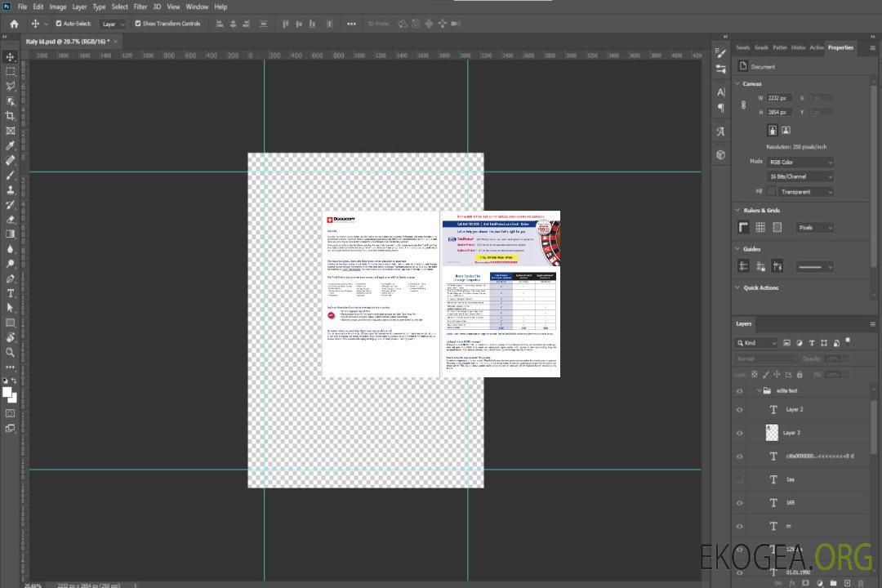Click the Home icon in options bar
Viewport: 882px width, 588px height.
tap(14, 24)
